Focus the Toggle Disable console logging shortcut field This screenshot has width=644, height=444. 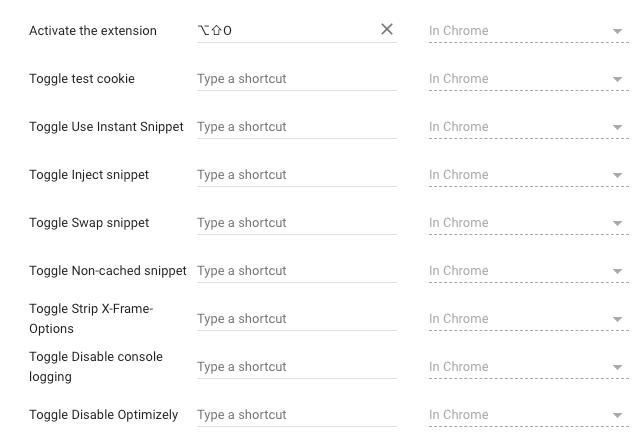coord(297,367)
